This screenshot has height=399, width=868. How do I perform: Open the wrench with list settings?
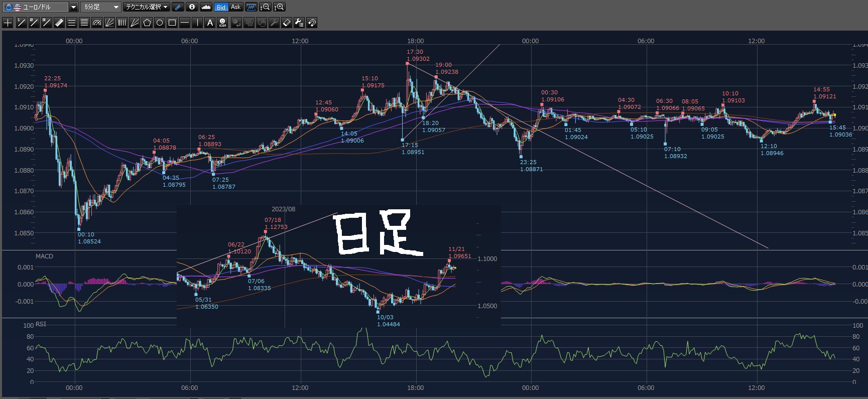coord(299,23)
